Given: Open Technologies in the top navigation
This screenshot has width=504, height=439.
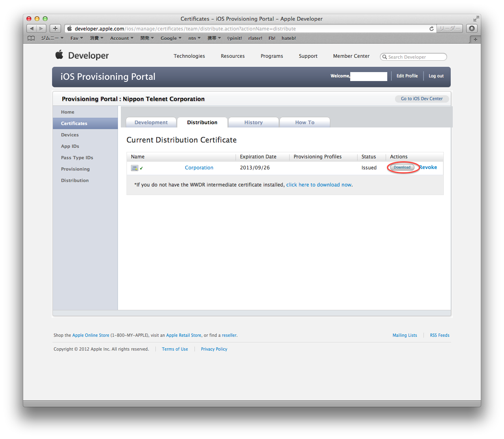Looking at the screenshot, I should coord(189,56).
